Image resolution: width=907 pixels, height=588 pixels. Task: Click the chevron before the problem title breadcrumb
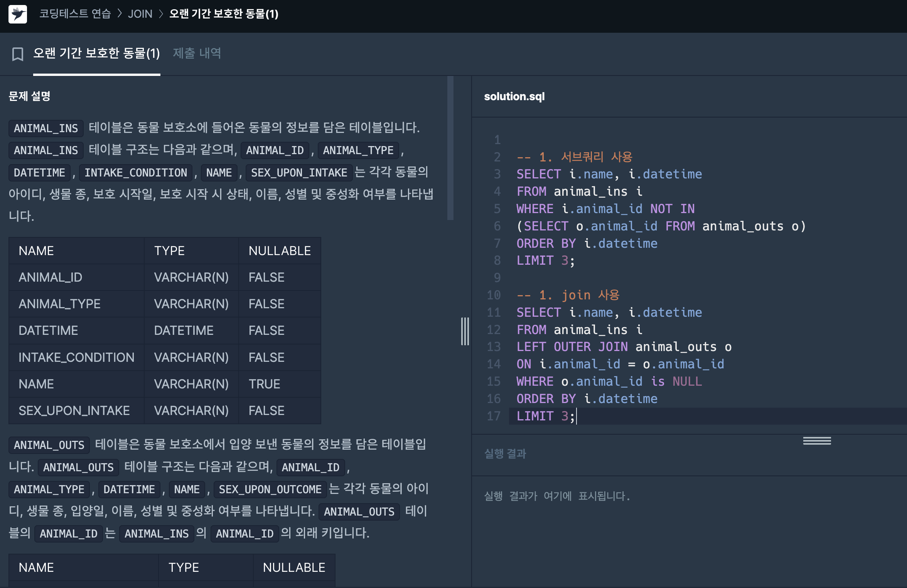coord(161,14)
